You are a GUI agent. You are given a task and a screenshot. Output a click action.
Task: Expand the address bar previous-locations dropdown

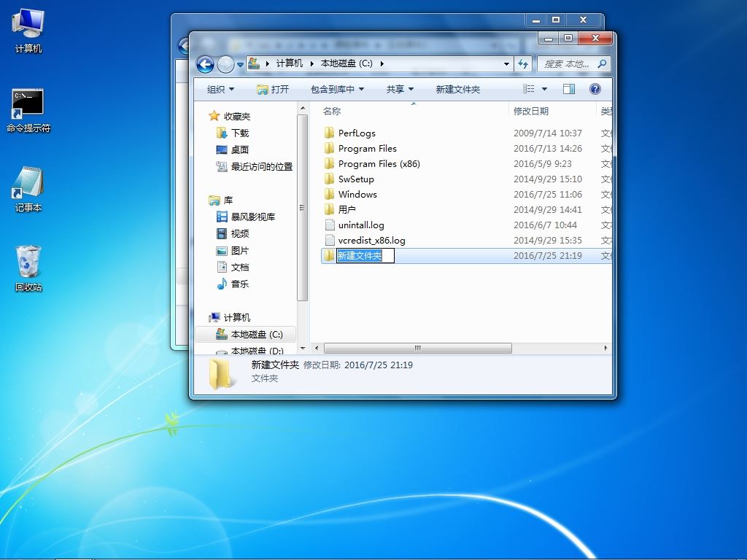[x=506, y=64]
